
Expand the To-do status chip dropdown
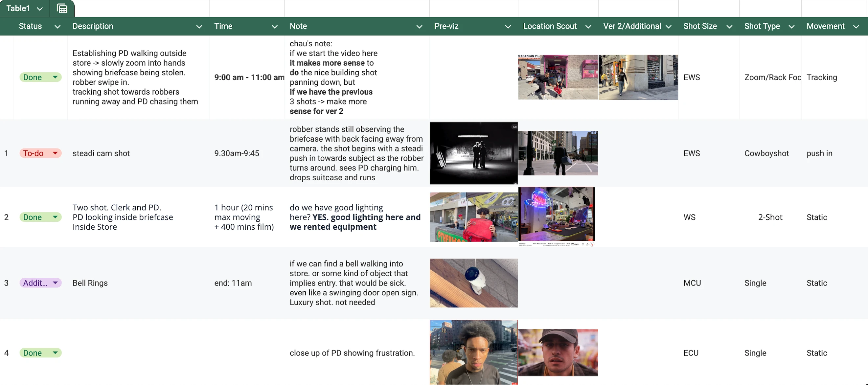tap(55, 153)
